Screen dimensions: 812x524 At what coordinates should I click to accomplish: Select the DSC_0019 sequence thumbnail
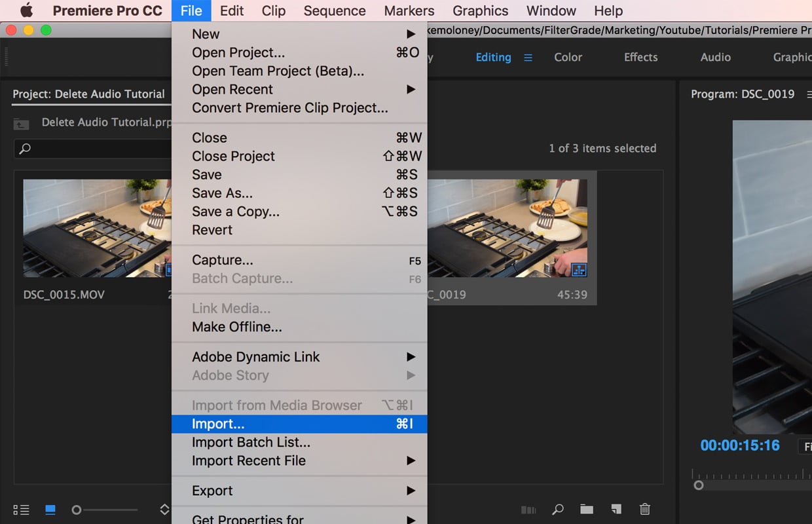507,228
